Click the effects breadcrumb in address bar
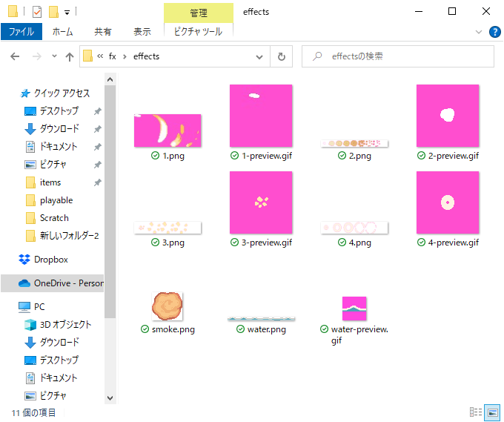 click(x=146, y=56)
